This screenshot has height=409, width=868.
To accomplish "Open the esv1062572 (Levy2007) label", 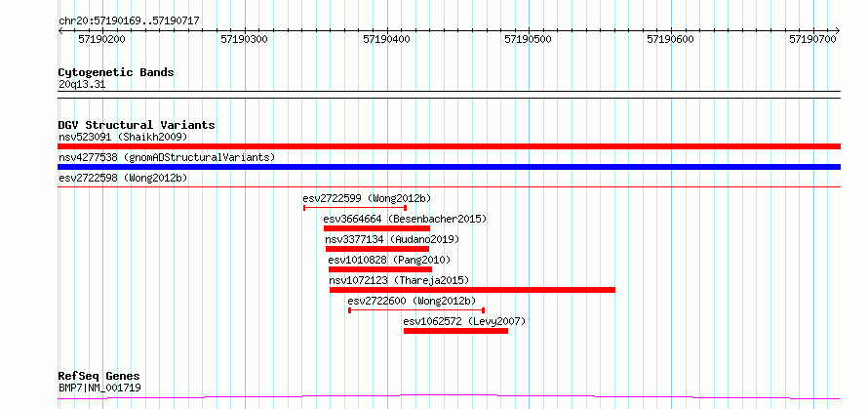I will pos(464,321).
